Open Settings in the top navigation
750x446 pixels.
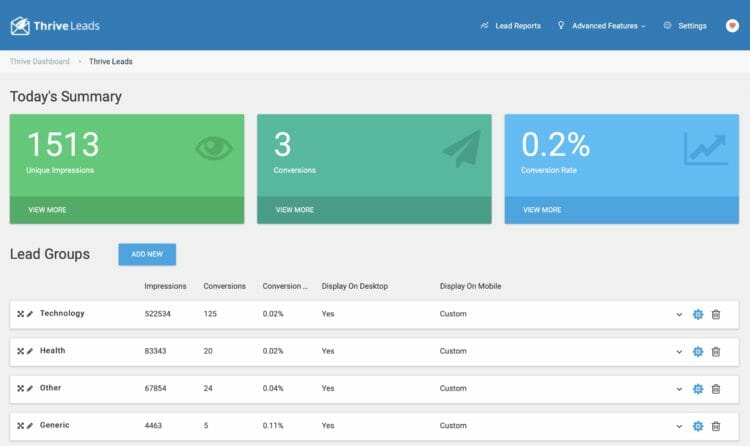(x=684, y=26)
